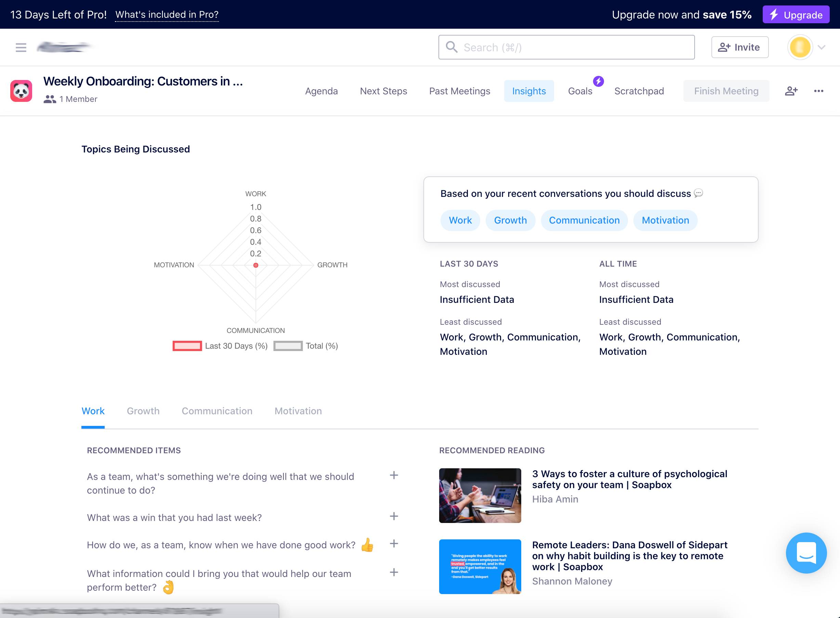Click the Upgrade button
Viewport: 840px width, 618px height.
point(796,15)
